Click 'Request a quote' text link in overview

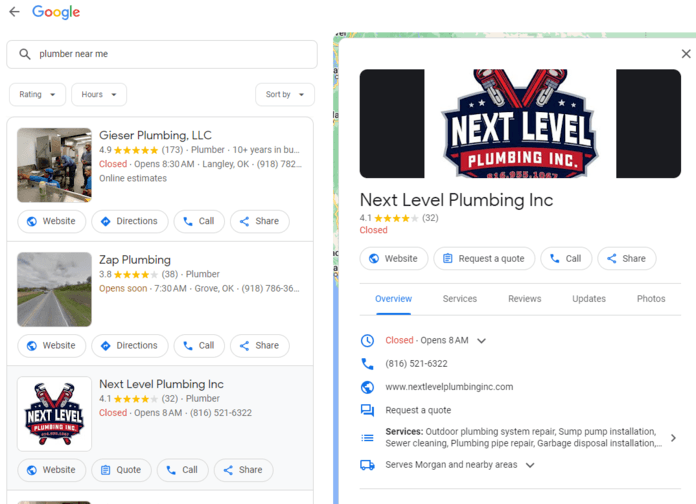pyautogui.click(x=418, y=410)
